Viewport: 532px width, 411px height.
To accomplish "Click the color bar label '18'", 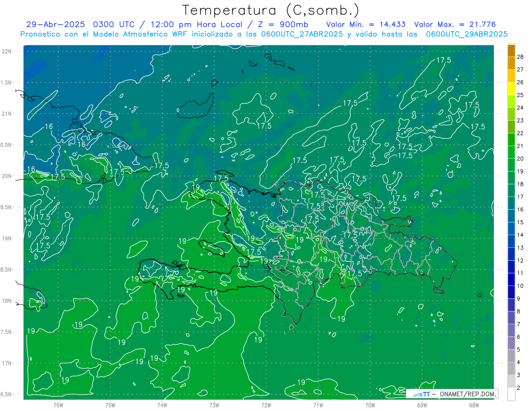I will point(520,184).
